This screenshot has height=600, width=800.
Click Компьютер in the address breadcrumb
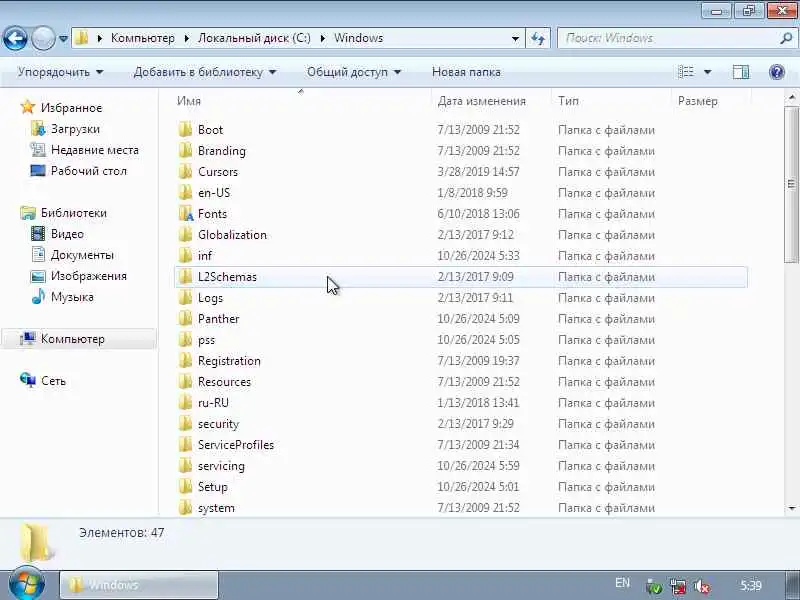point(143,38)
